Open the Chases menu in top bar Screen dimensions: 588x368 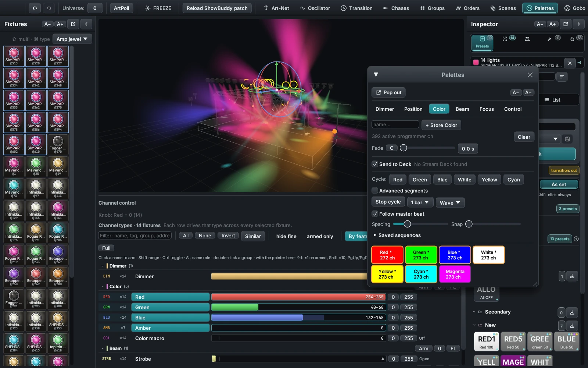(396, 8)
